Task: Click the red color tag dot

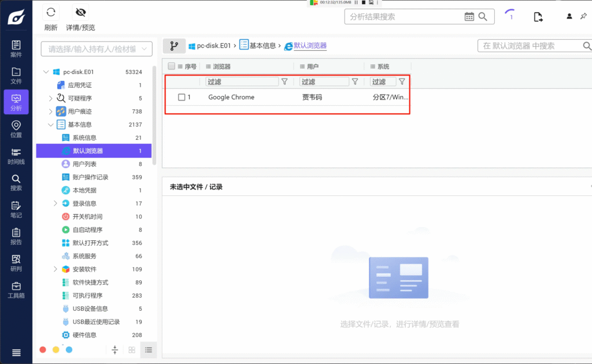Action: click(x=43, y=350)
